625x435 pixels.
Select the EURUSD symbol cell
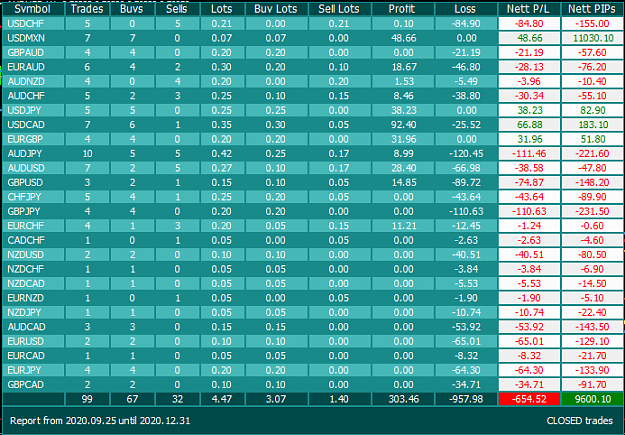[33, 341]
